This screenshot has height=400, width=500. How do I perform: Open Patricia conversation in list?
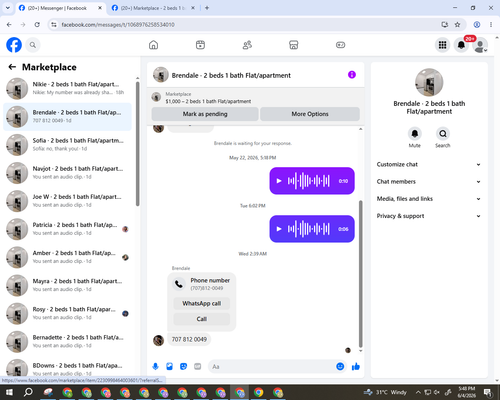[x=67, y=229]
